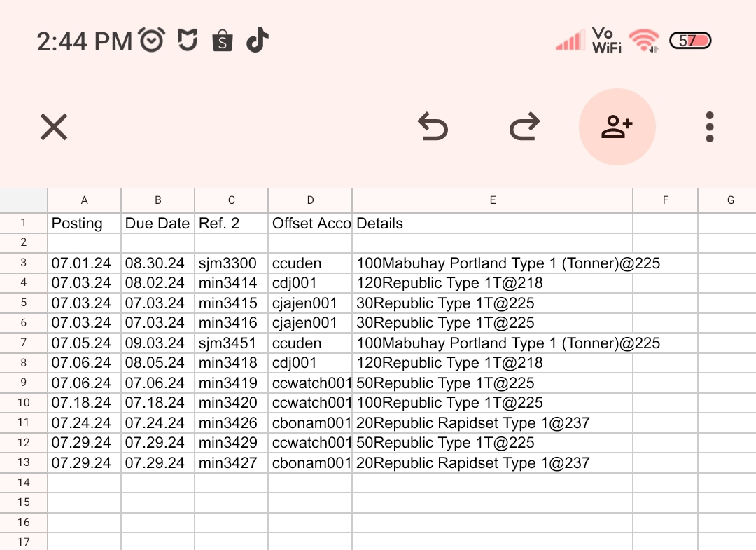Select cell with cdj001 in row 4
This screenshot has width=756, height=550.
pyautogui.click(x=310, y=283)
